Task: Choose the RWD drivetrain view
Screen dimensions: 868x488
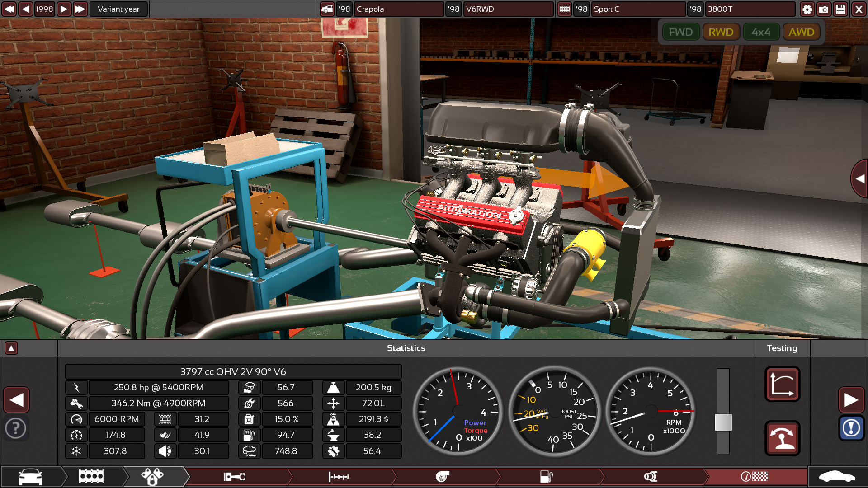Action: [721, 32]
